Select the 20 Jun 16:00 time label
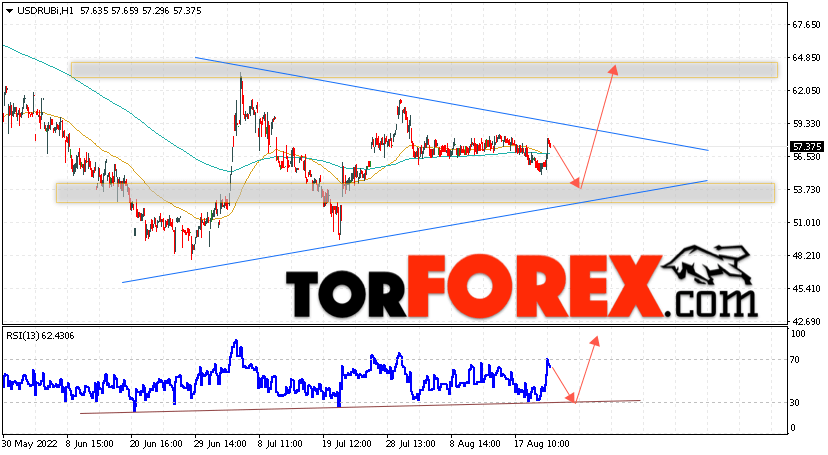828x455 pixels. pos(156,443)
